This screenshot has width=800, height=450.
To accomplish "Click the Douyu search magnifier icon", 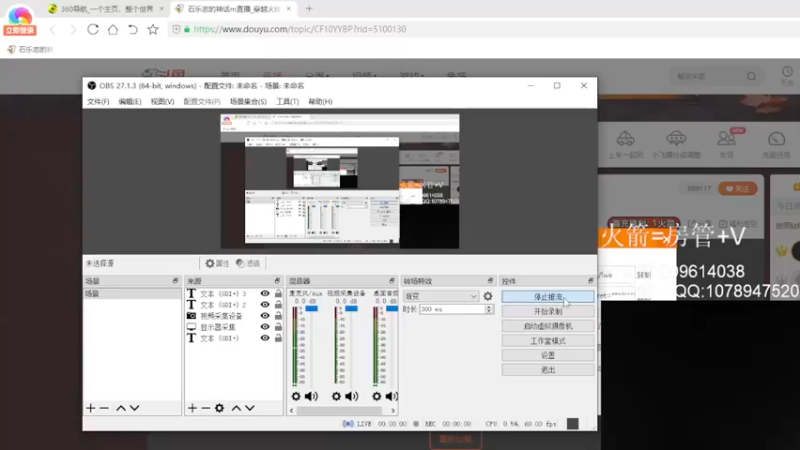I will (x=752, y=77).
